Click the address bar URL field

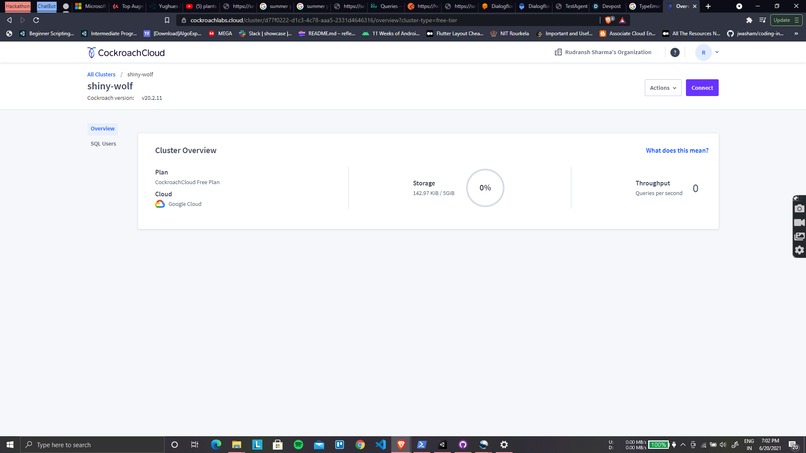click(388, 20)
